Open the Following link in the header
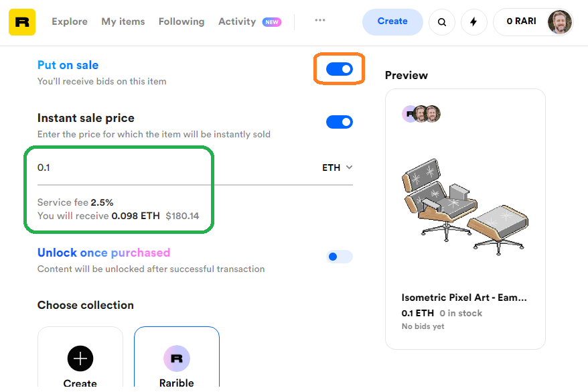 tap(181, 21)
